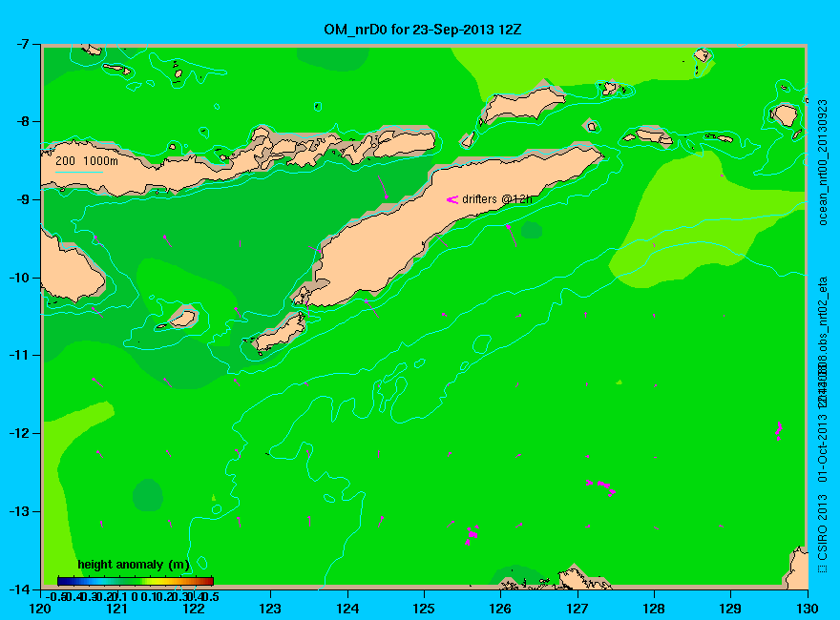840x620 pixels.
Task: Click the 'obs_nr02_eta' vertical label
Action: (823, 316)
